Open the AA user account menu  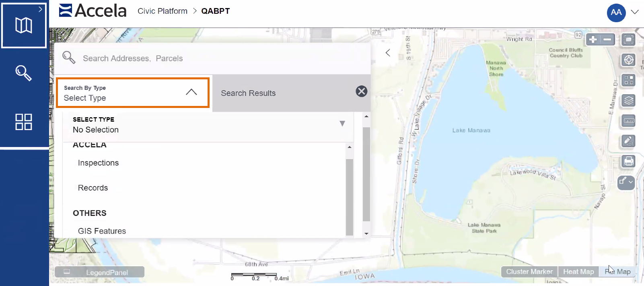click(x=622, y=12)
